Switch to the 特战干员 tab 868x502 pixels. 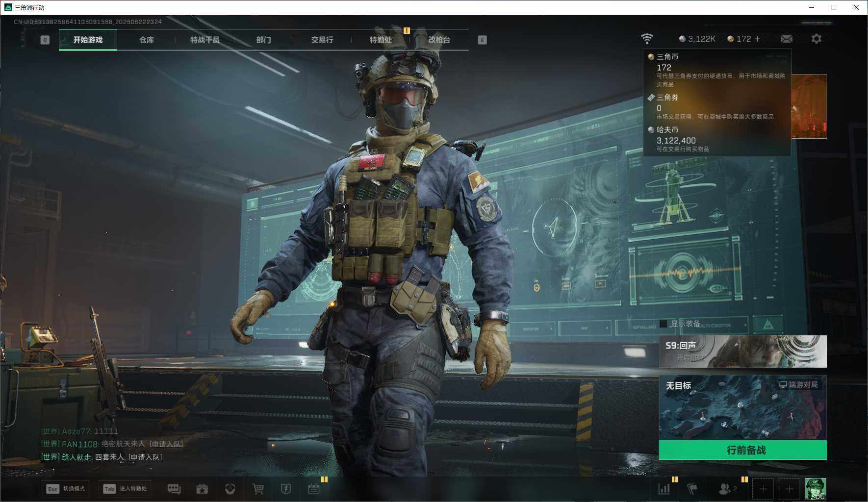(x=205, y=40)
